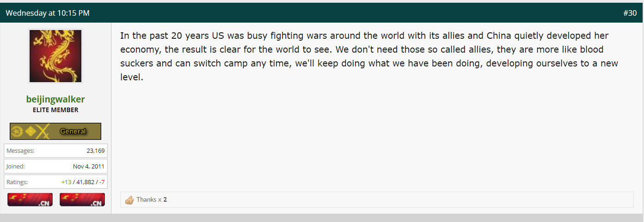Click the 41,882 ratings total

(x=85, y=182)
